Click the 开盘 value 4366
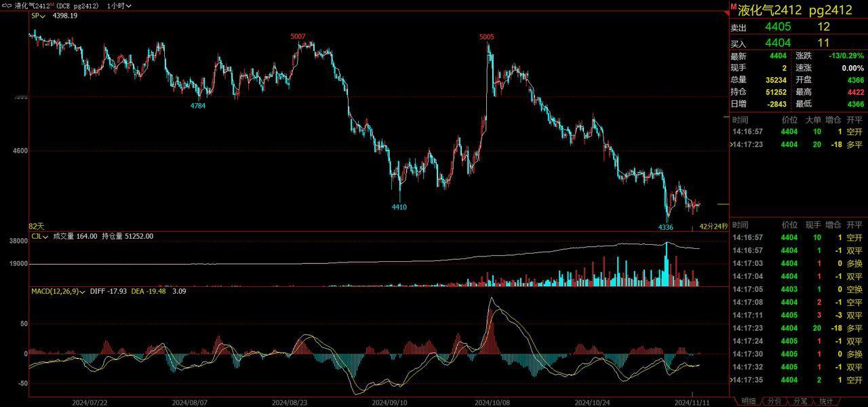The image size is (868, 407). point(856,80)
